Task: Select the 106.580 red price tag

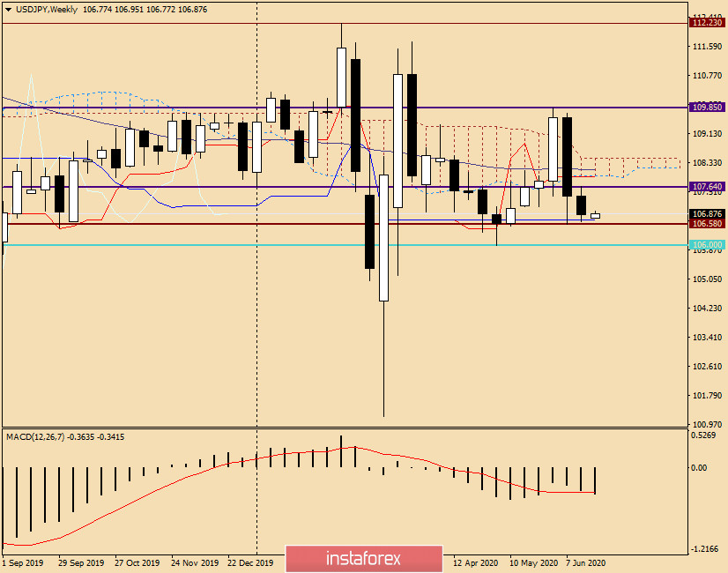Action: pos(707,224)
